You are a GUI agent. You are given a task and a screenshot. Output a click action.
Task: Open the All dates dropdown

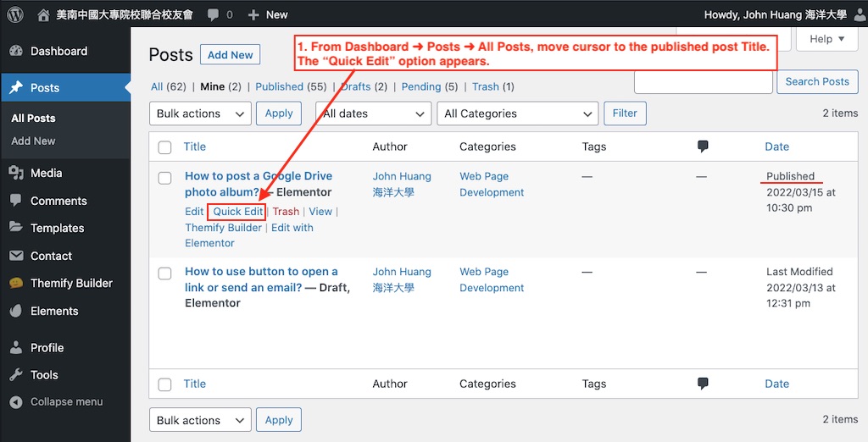[x=373, y=113]
